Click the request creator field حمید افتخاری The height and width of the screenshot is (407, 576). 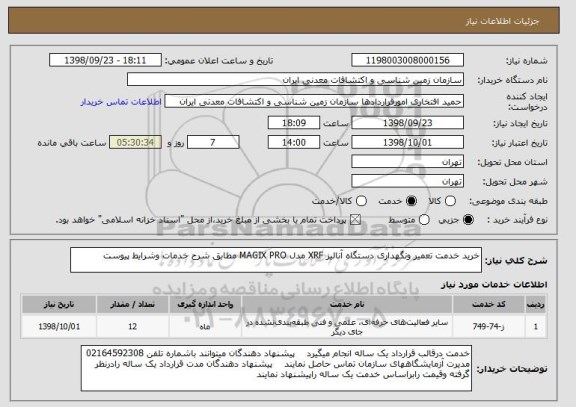314,102
